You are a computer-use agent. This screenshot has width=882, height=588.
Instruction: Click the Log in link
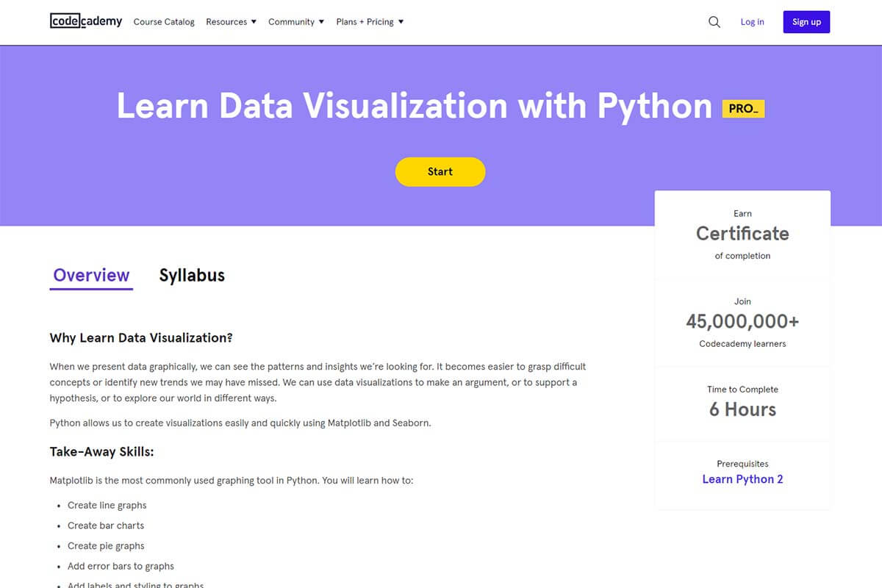coord(752,22)
